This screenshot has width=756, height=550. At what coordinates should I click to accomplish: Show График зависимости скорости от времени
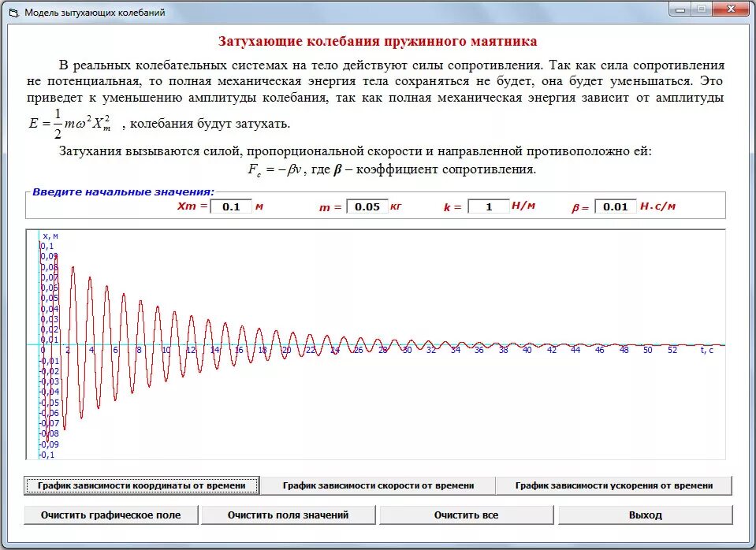tap(378, 485)
